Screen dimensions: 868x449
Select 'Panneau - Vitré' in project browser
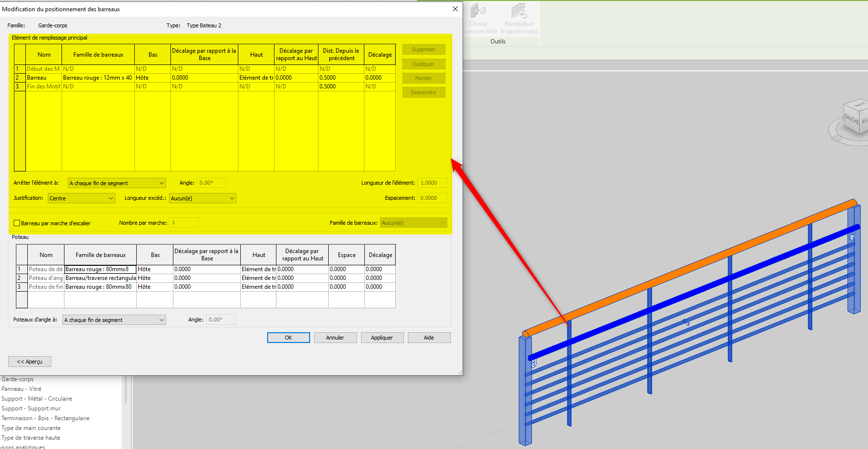click(21, 389)
